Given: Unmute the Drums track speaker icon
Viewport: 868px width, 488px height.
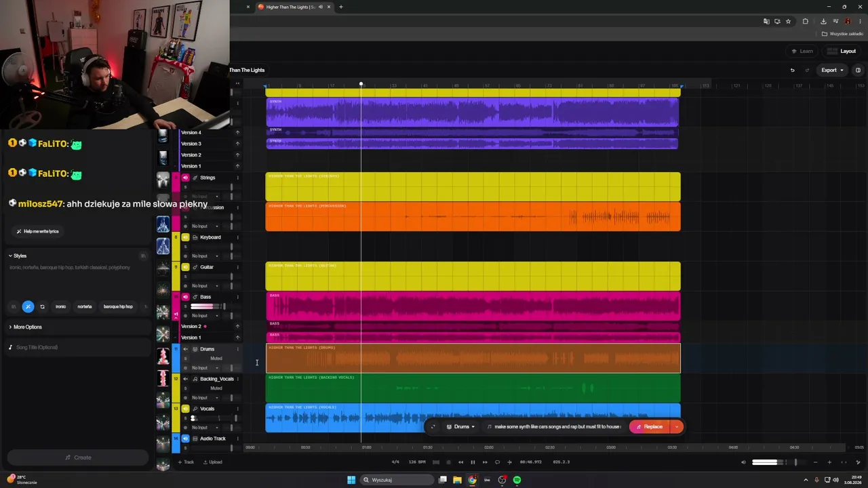Looking at the screenshot, I should pos(185,349).
